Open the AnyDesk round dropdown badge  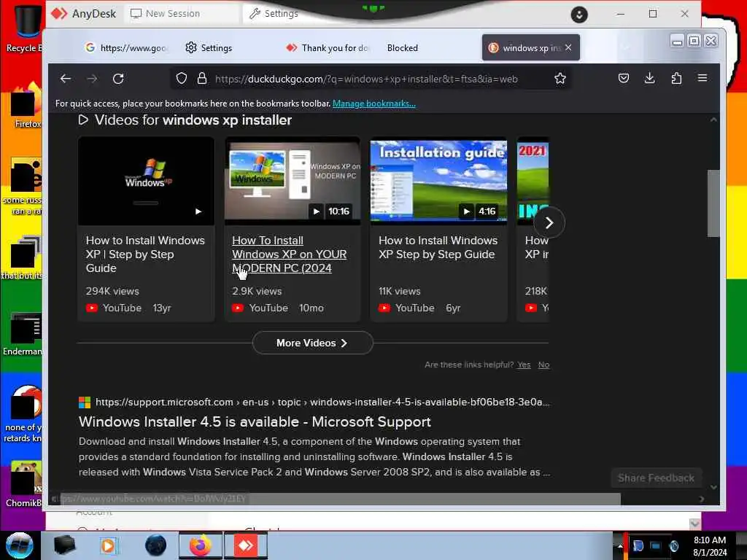(579, 15)
